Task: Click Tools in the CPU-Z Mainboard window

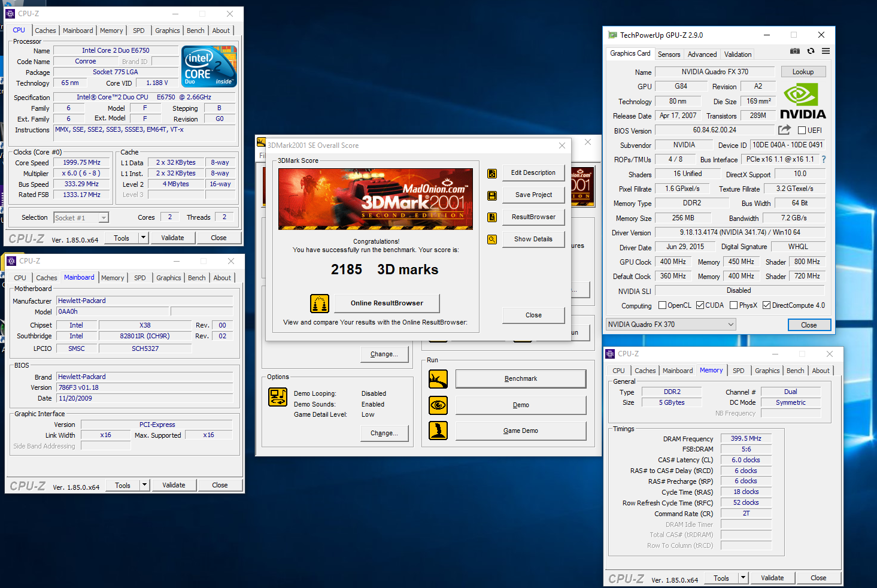Action: pyautogui.click(x=123, y=485)
